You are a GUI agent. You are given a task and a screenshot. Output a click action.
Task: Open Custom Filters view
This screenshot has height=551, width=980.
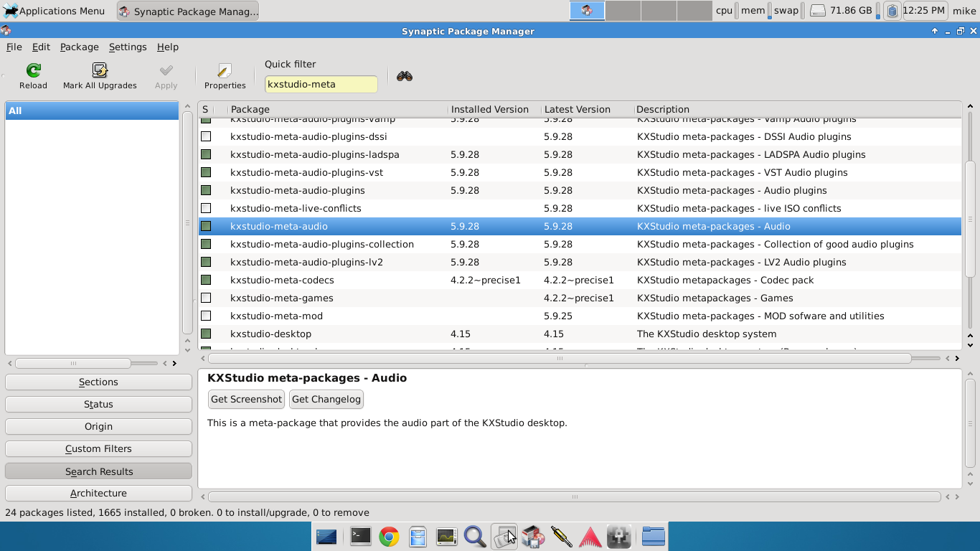(98, 449)
